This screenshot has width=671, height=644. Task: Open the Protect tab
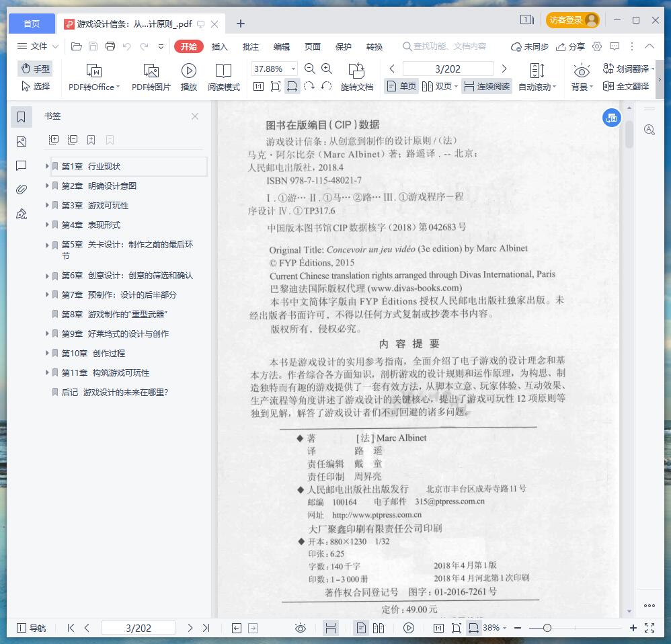click(x=343, y=46)
